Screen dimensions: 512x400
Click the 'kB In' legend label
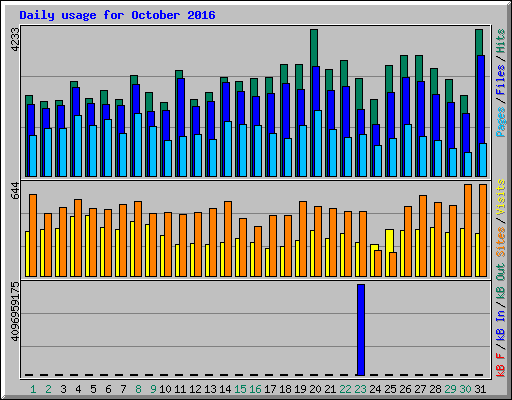click(x=501, y=325)
